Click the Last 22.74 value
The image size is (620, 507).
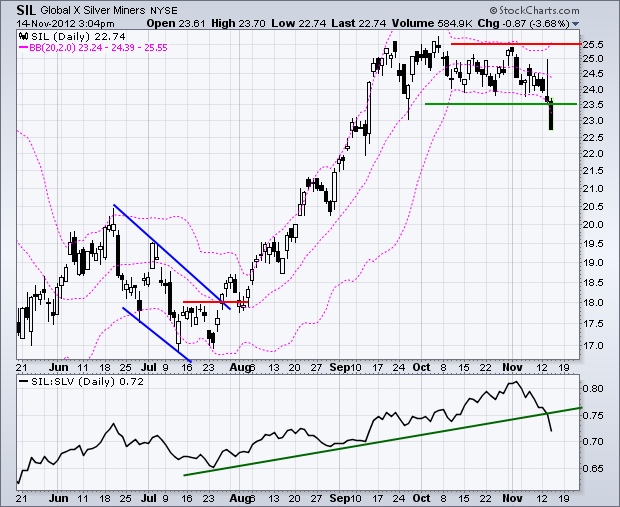359,23
